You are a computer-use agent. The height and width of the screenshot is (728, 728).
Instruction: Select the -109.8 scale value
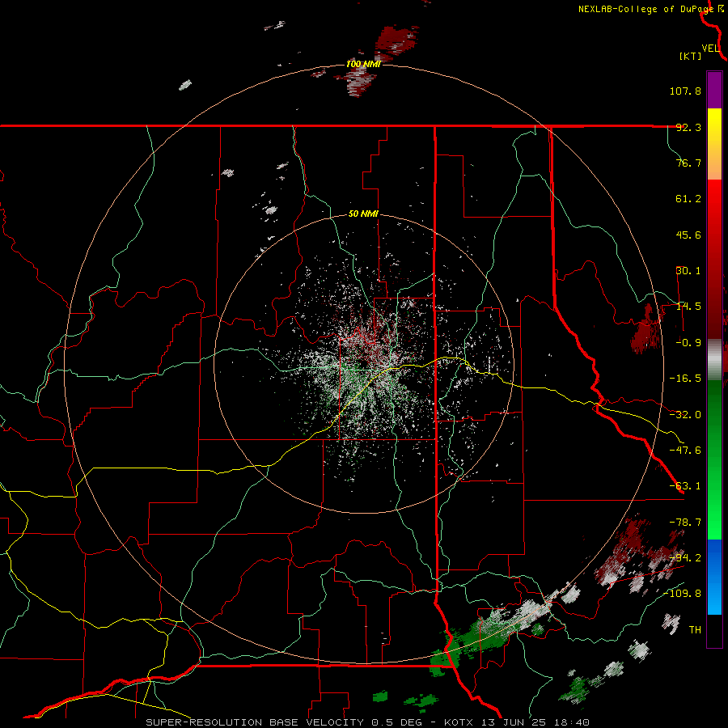(x=682, y=594)
